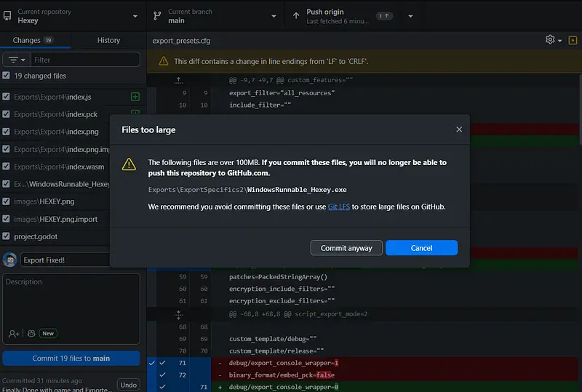Screen dimensions: 582x392
Task: Click the Copilot generate commit message icon
Action: click(31, 333)
